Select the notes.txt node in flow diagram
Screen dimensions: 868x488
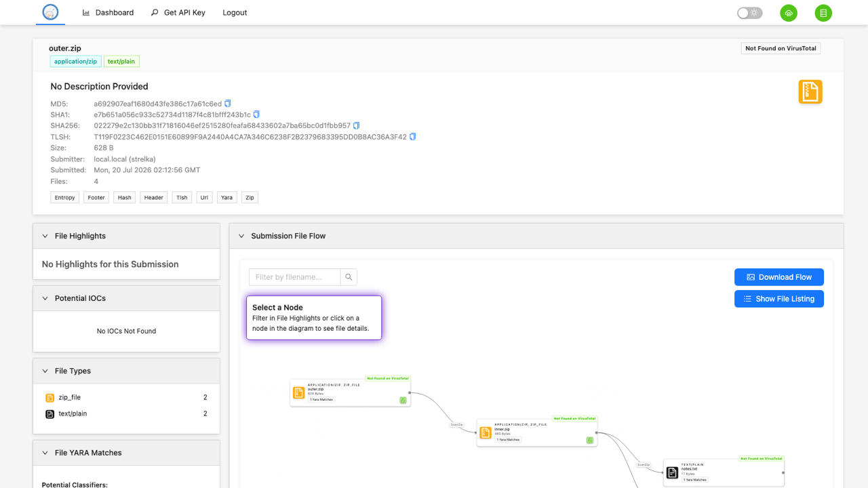coord(724,472)
